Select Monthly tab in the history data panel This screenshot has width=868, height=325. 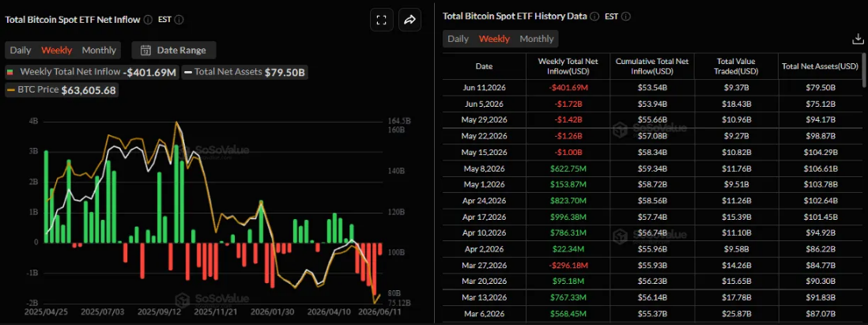pyautogui.click(x=537, y=39)
